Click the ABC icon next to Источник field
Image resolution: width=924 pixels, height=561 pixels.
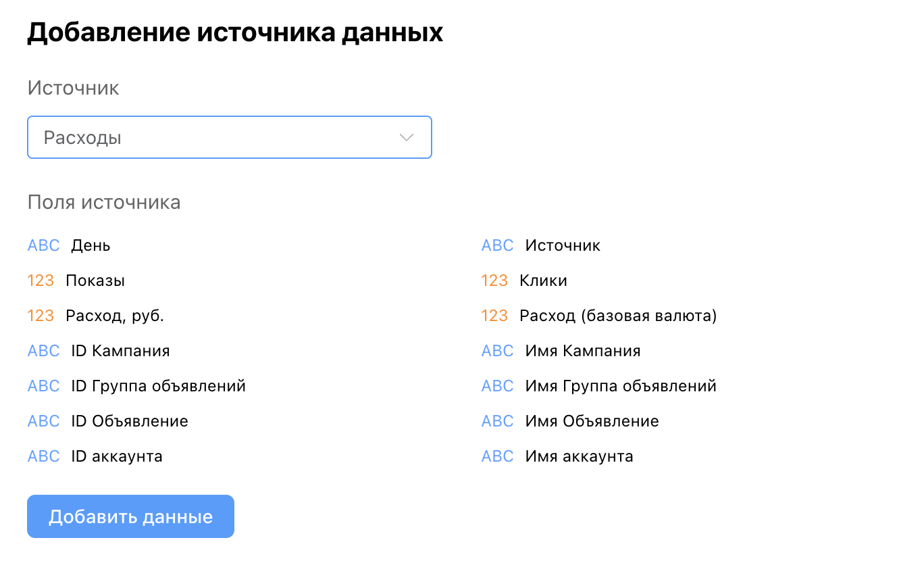coord(497,245)
